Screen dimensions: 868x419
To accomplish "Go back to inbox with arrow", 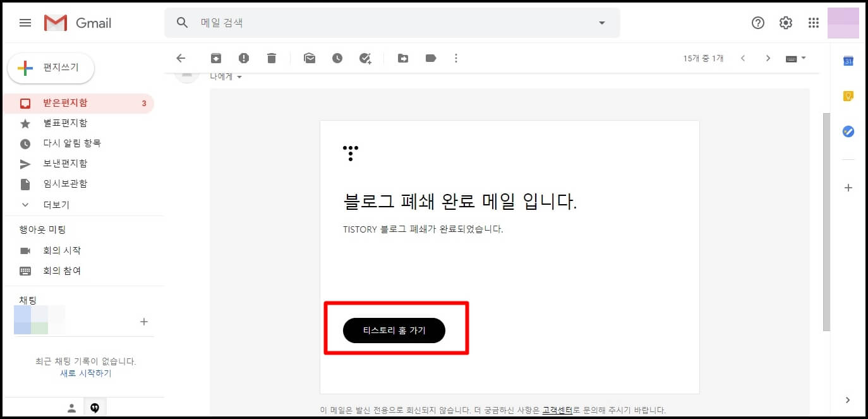I will click(181, 58).
